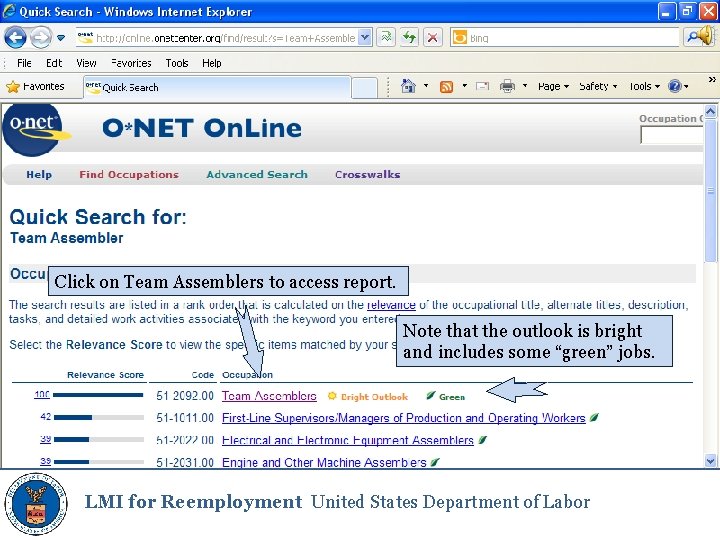Click the code 51-2092.00 text
This screenshot has width=720, height=540.
[x=185, y=396]
